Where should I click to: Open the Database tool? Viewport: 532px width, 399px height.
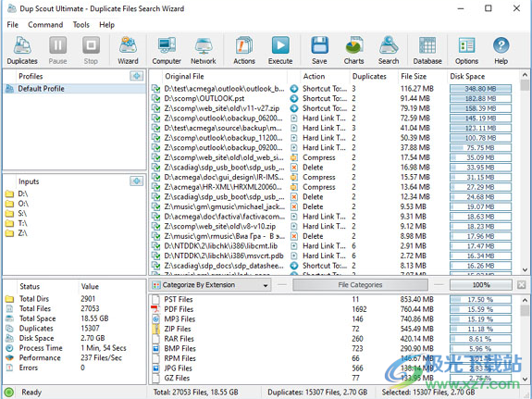tap(427, 50)
